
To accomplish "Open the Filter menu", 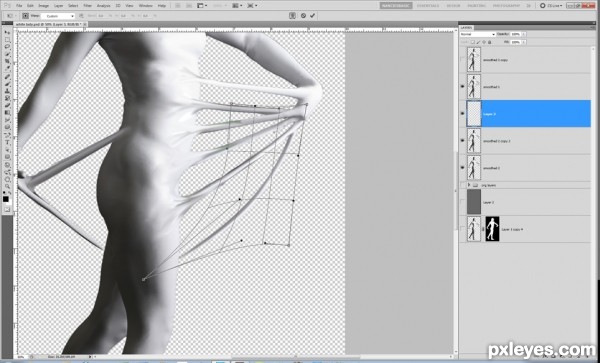I will [88, 6].
